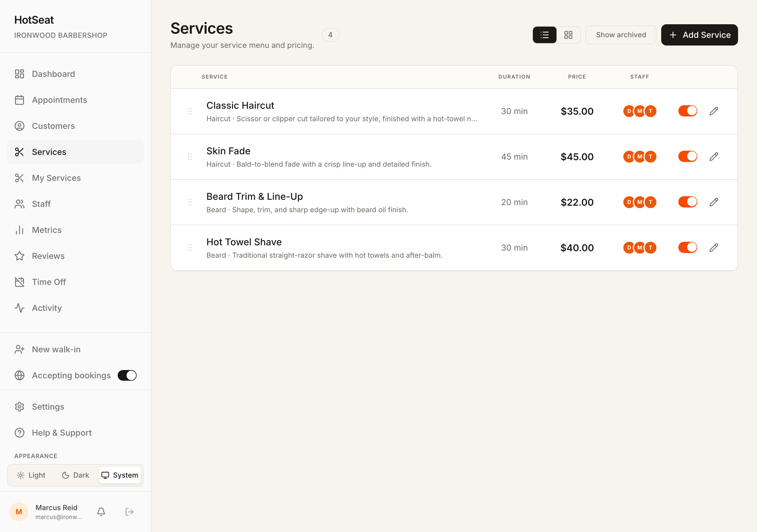Open Settings
Screen dimensions: 757x532
pos(75,407)
